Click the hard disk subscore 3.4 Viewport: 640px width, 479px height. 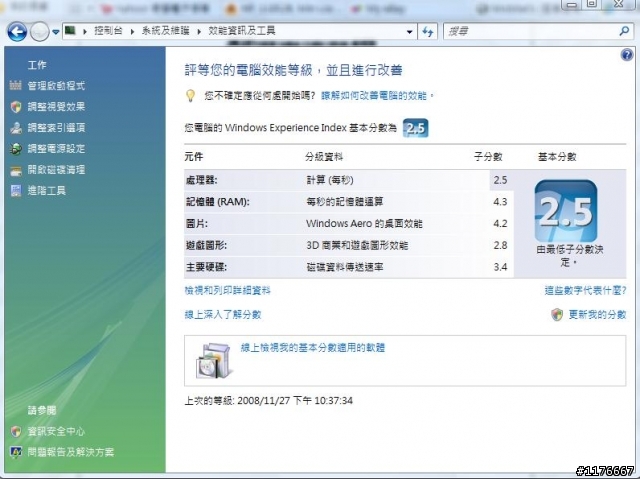(500, 267)
